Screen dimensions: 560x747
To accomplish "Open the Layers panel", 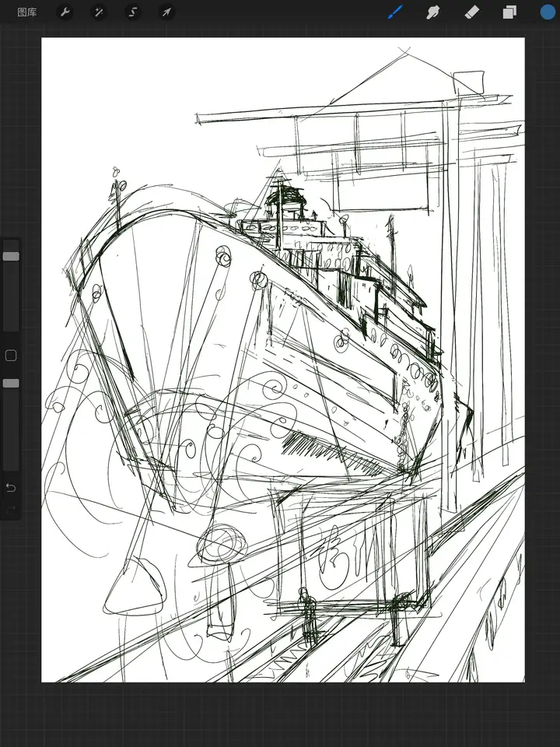I will [509, 12].
